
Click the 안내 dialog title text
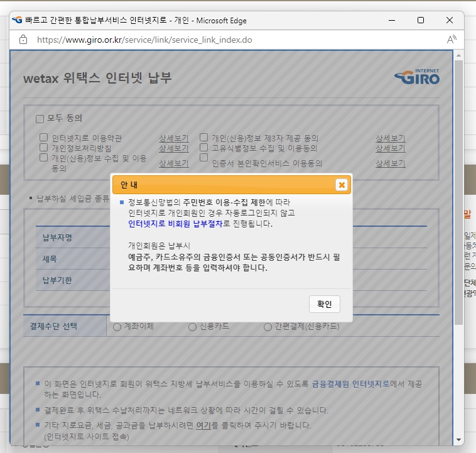pos(129,185)
